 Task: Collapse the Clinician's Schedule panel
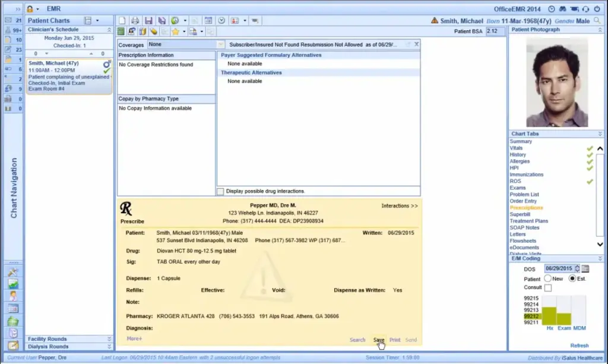pos(109,30)
